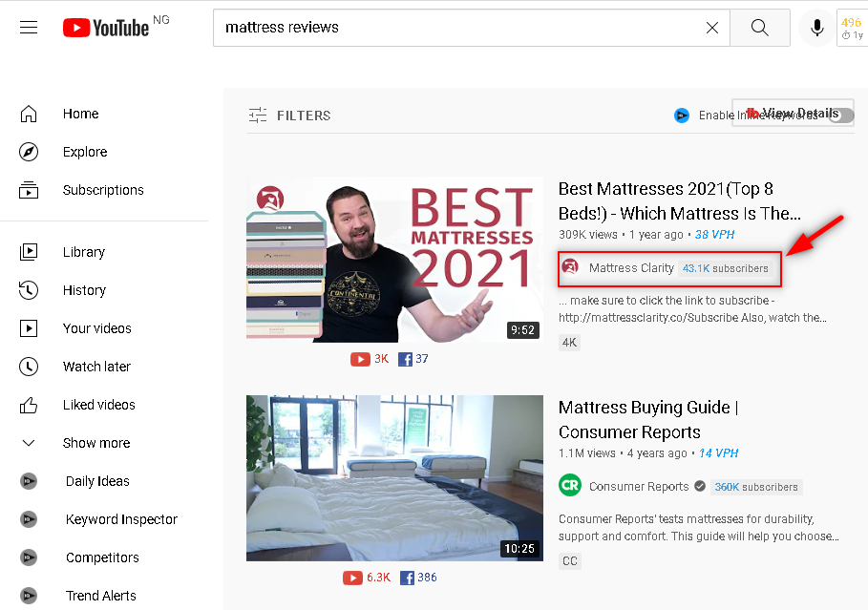Click the magnifier search button
868x610 pixels.
759,28
